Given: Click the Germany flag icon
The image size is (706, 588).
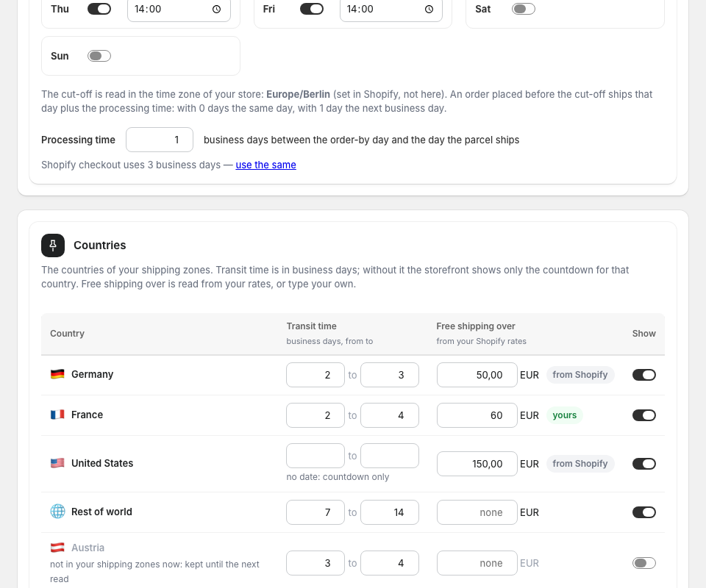Looking at the screenshot, I should [x=57, y=374].
